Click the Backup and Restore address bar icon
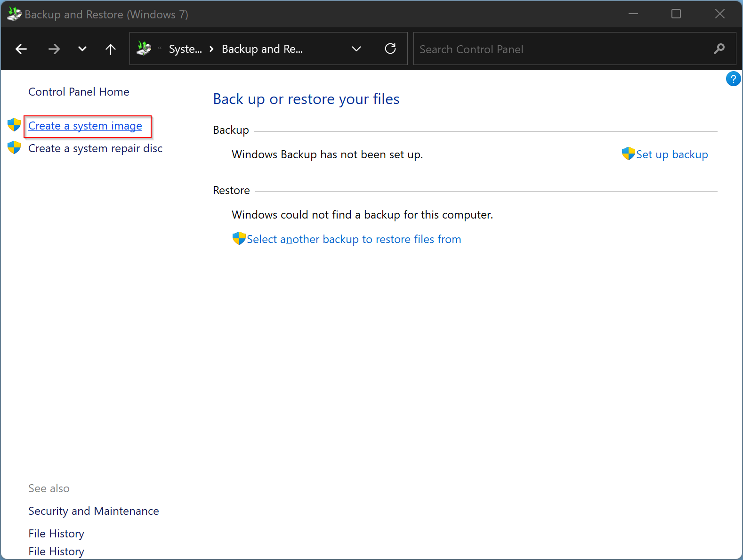 144,49
